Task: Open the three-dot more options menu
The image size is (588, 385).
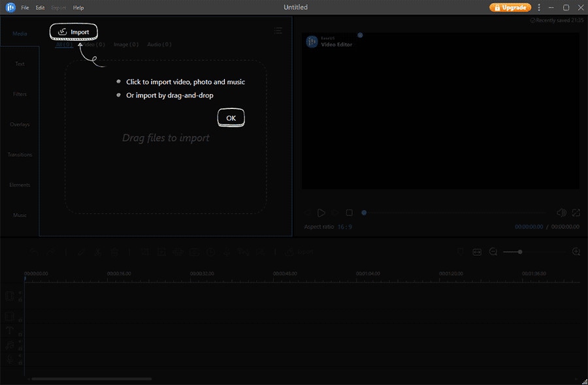Action: coord(539,7)
